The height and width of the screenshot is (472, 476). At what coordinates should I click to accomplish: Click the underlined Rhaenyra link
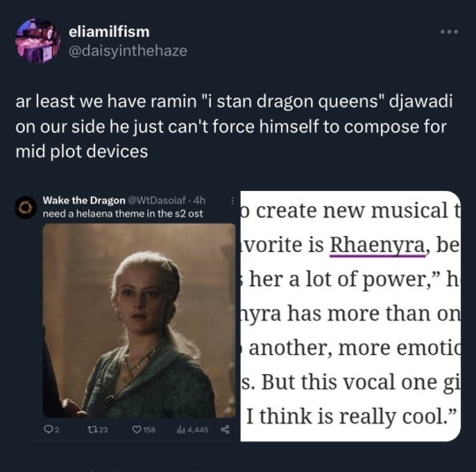[x=377, y=245]
